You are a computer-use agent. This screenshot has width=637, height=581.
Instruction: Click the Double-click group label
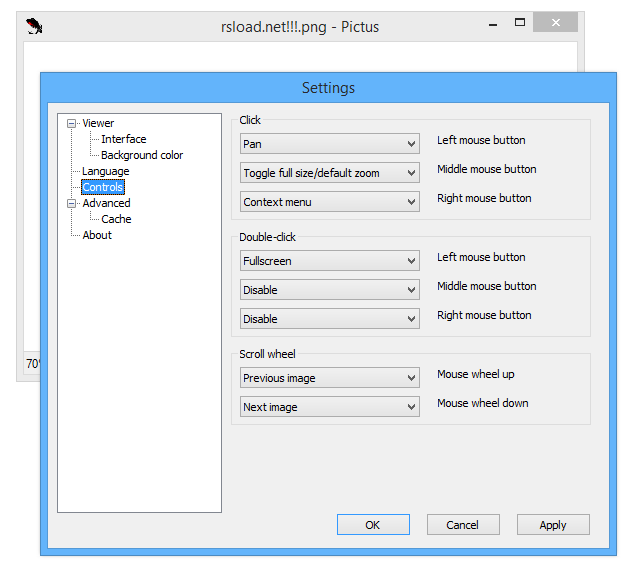point(267,237)
